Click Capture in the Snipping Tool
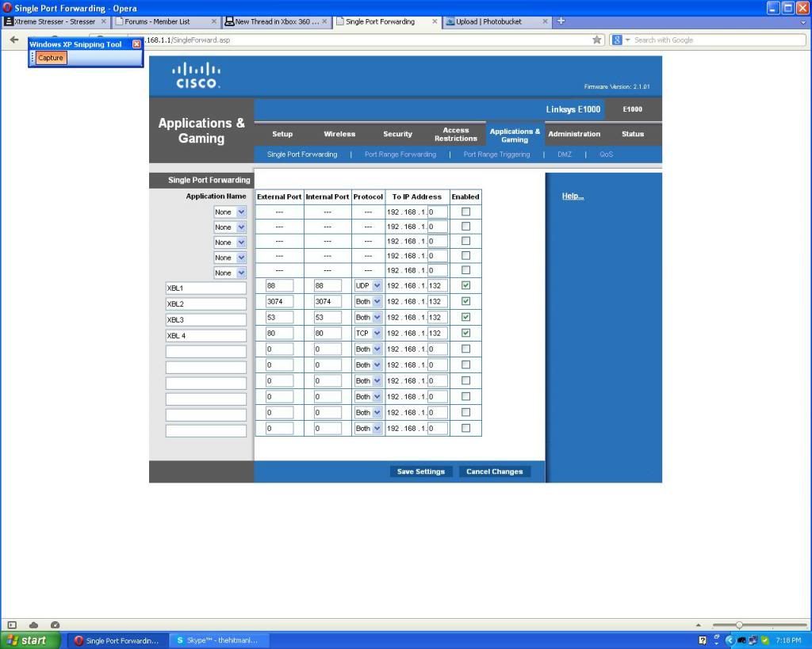This screenshot has width=812, height=649. coord(51,58)
